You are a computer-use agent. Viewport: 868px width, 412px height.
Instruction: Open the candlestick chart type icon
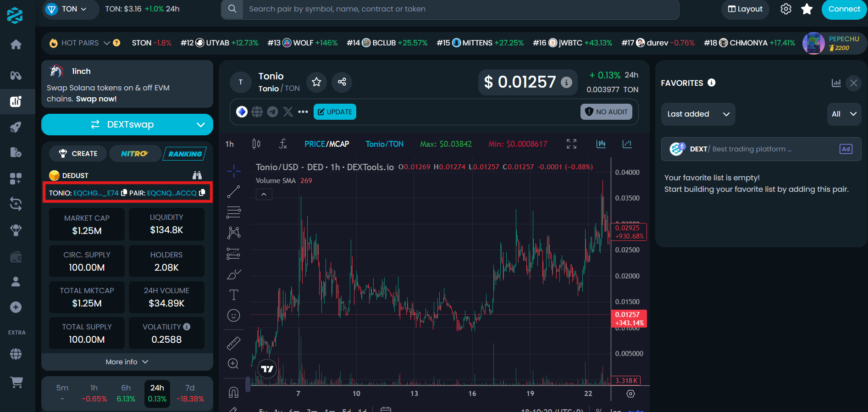256,144
